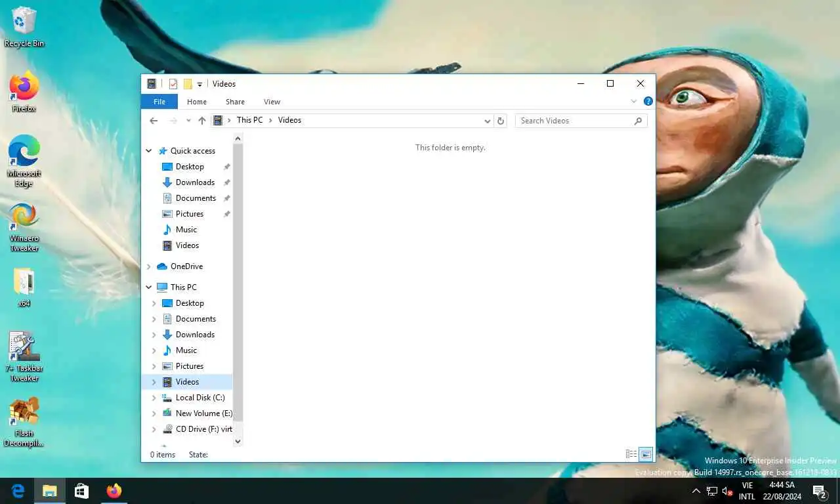The width and height of the screenshot is (840, 504).
Task: Open Edge from the taskbar
Action: pos(18,491)
